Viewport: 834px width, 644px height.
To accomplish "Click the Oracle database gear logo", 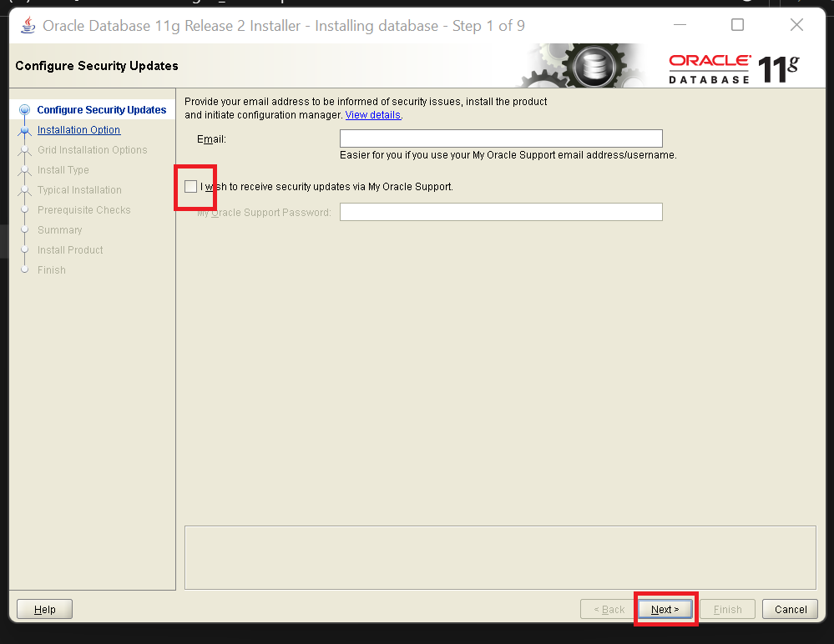I will pos(594,66).
